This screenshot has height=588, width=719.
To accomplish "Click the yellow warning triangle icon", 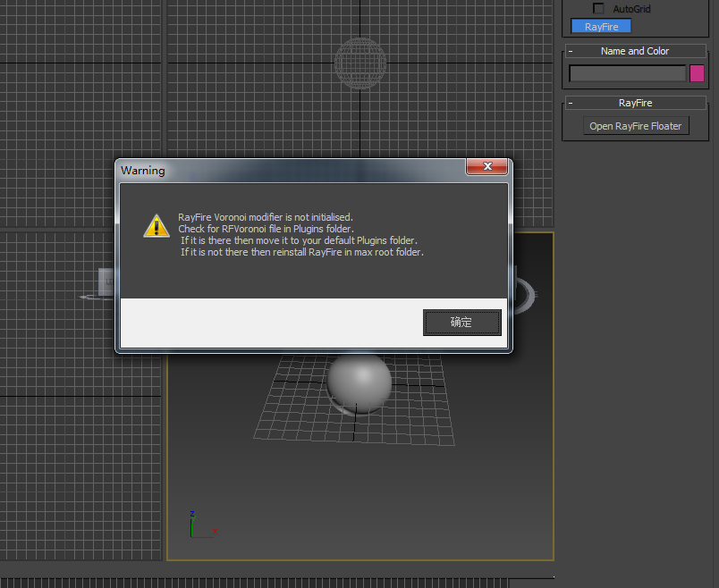I will [156, 225].
